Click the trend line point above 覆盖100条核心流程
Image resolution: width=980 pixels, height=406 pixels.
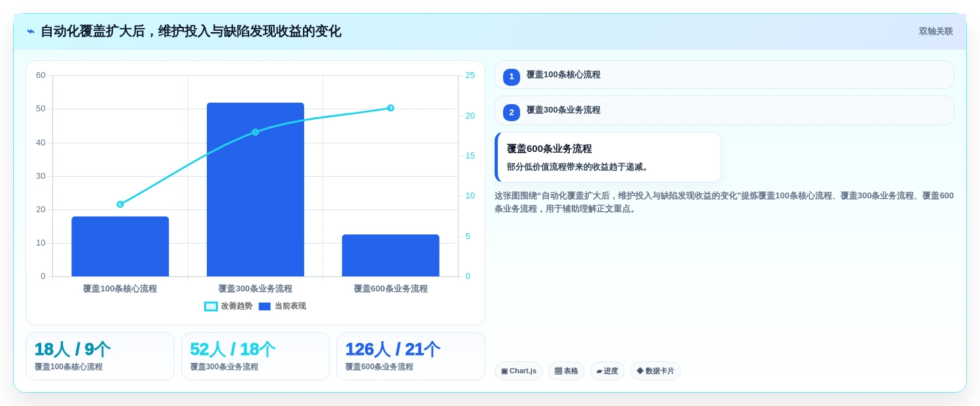(120, 204)
